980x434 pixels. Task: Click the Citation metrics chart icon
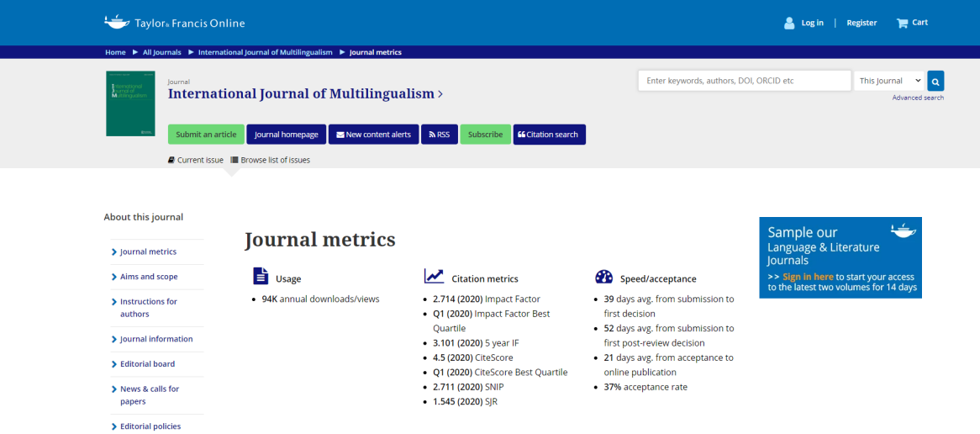(434, 277)
